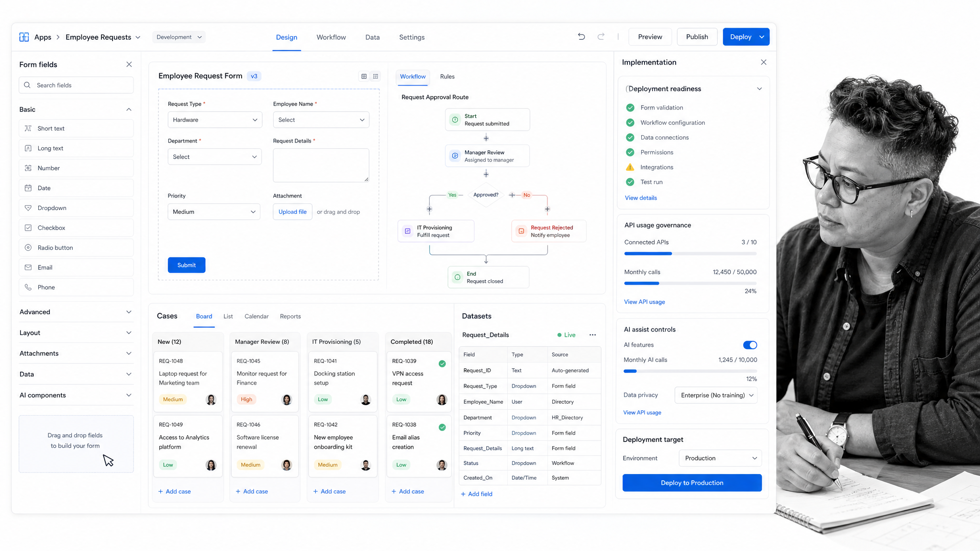Open the Deploy button dropdown arrow
The width and height of the screenshot is (980, 551).
pyautogui.click(x=762, y=37)
